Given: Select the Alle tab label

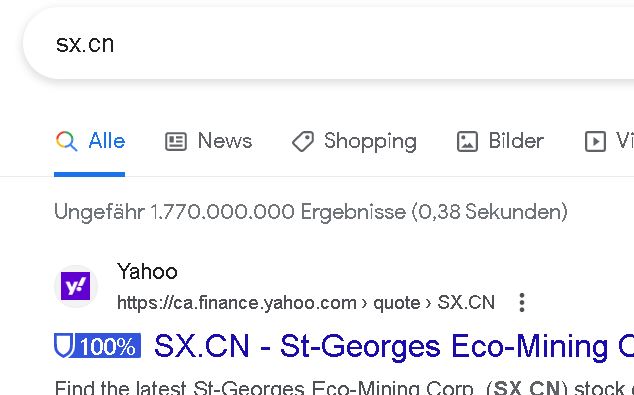Looking at the screenshot, I should 107,141.
